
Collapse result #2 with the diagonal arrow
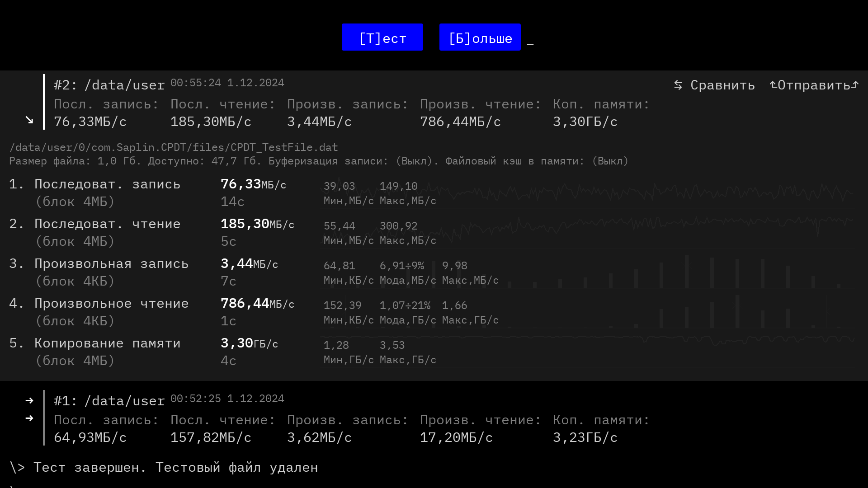point(29,120)
